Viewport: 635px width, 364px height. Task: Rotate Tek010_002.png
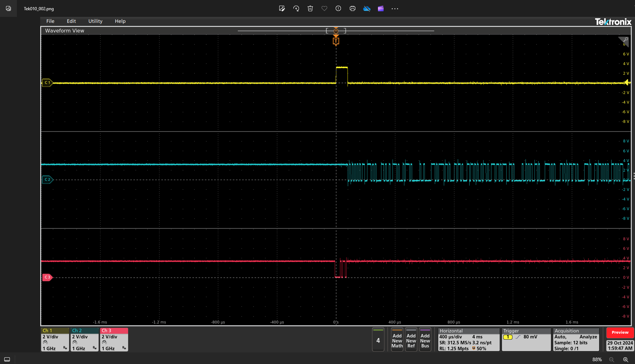coord(296,8)
